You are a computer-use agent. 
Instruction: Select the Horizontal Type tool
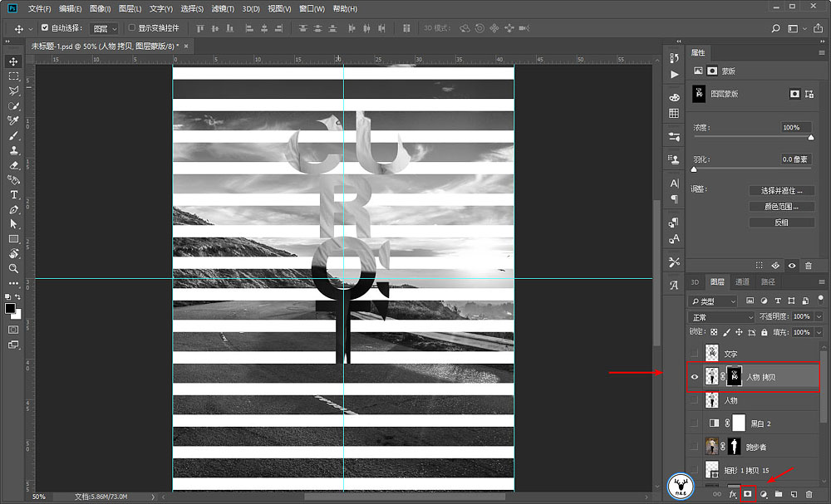coord(13,195)
